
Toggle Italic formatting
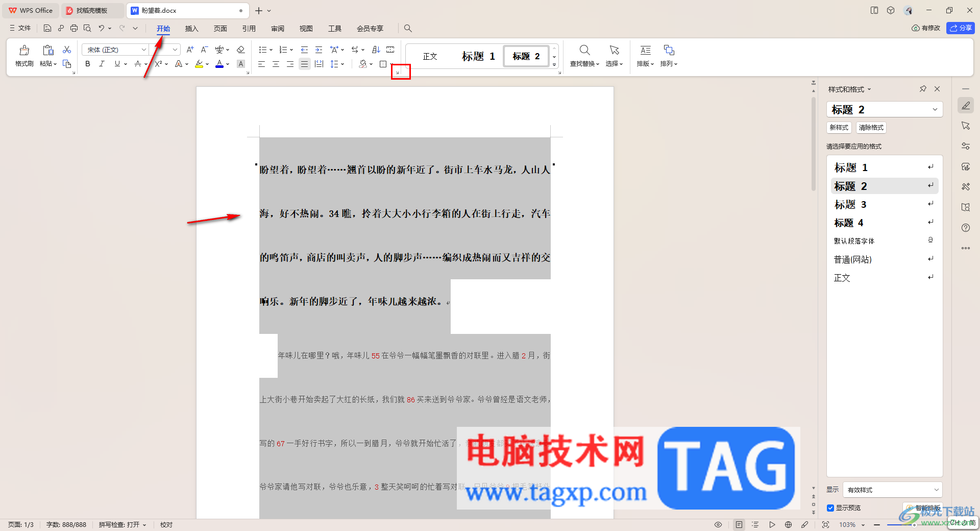pyautogui.click(x=102, y=64)
